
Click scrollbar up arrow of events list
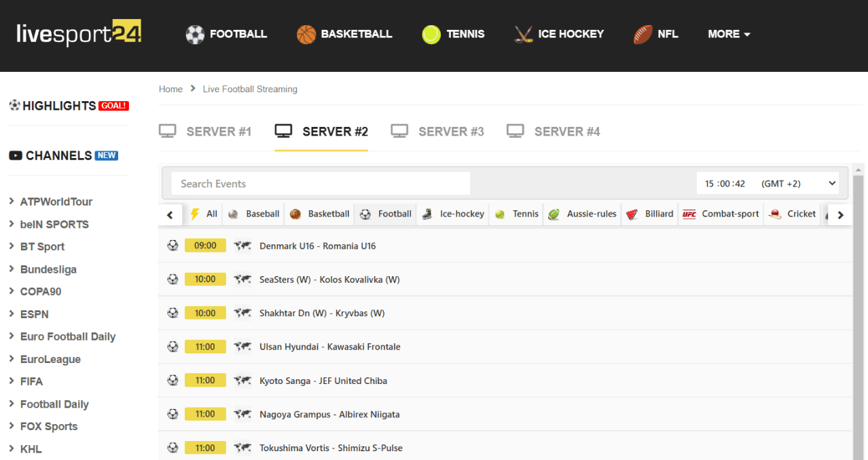[858, 170]
